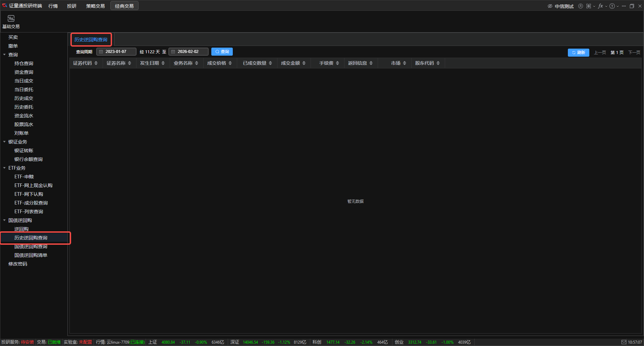Select 资金流水 in the sidebar

24,116
